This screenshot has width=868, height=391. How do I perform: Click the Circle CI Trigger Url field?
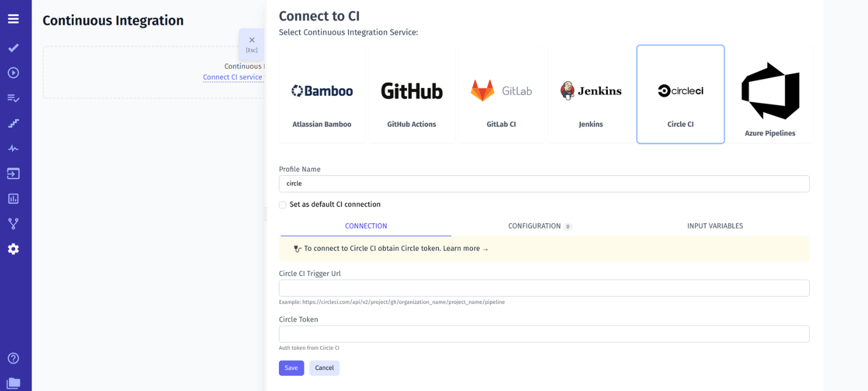[x=544, y=288]
